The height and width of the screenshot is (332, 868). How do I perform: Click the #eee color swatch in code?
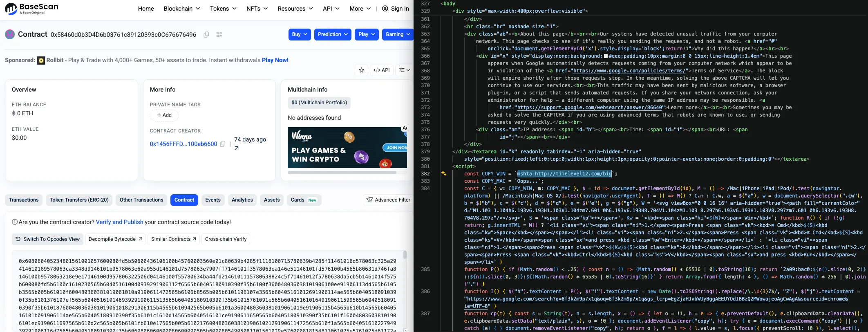(x=606, y=56)
